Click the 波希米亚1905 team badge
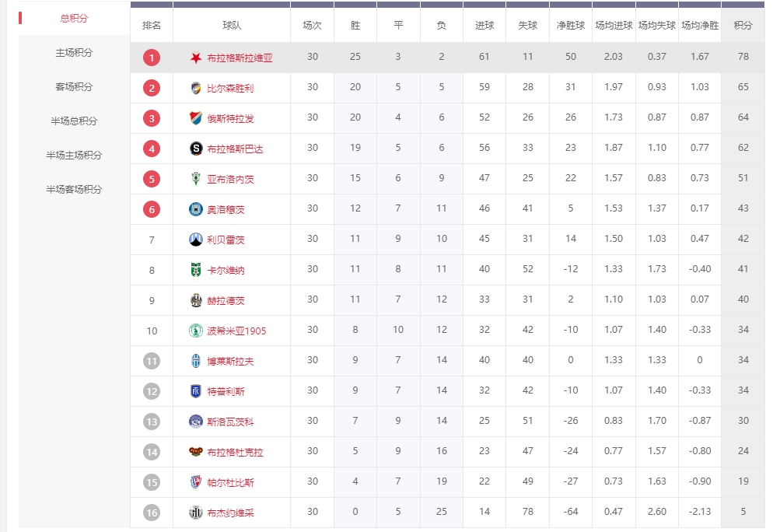This screenshot has height=532, width=773. coord(196,331)
